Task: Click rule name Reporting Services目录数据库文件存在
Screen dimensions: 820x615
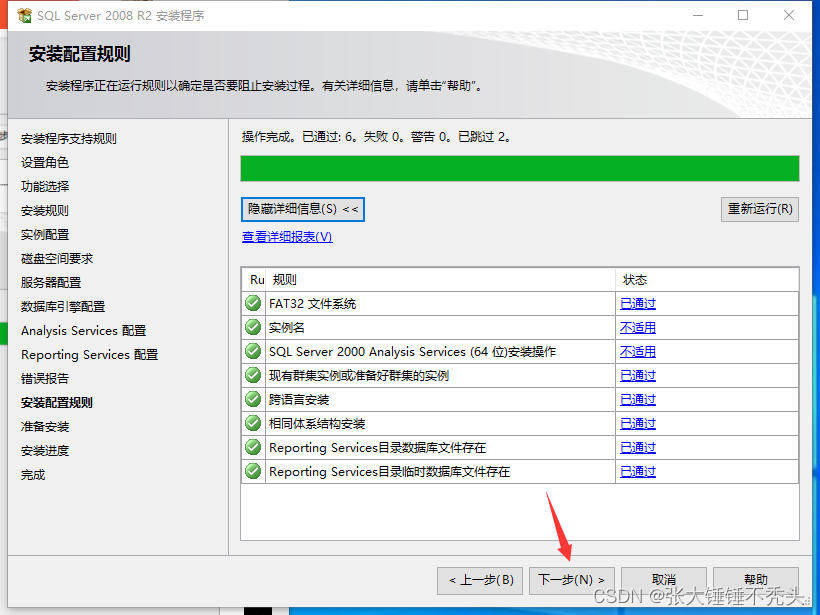Action: coord(378,448)
